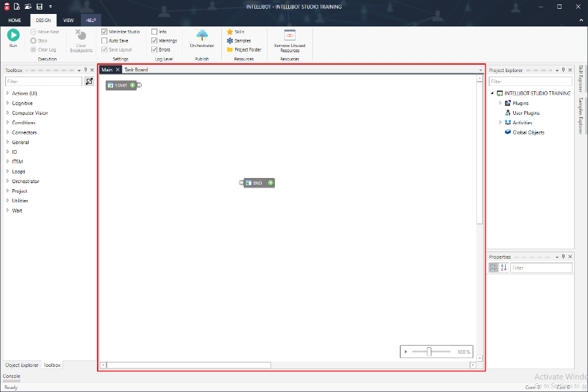Expand the Computer Vision toolbox category

(x=7, y=113)
